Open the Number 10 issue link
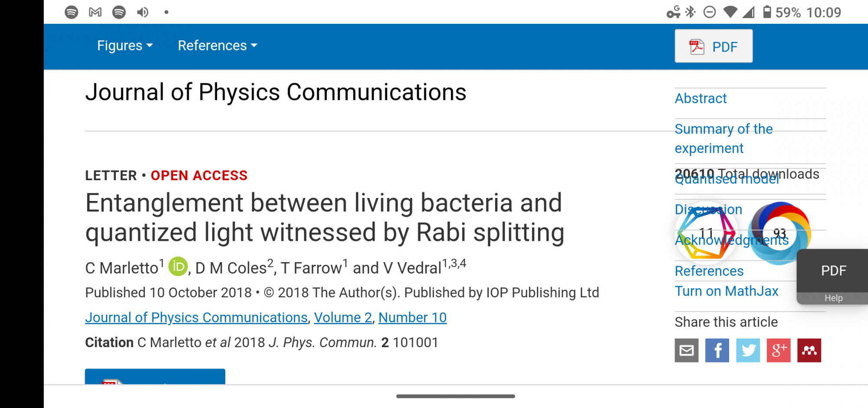868x408 pixels. click(412, 317)
